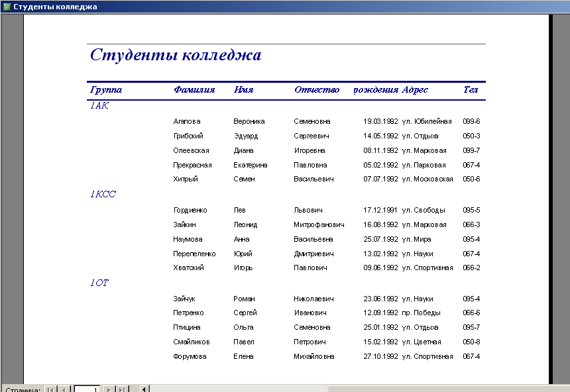Click the 'Адрес' column header

(x=415, y=90)
